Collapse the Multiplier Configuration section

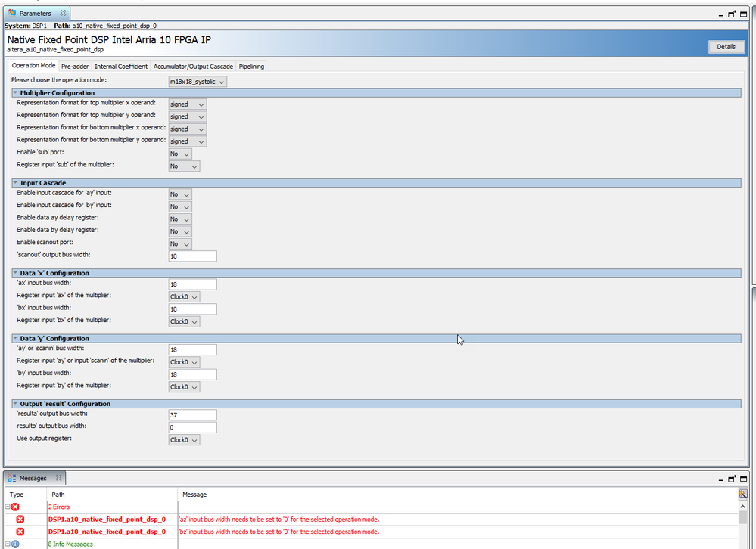pyautogui.click(x=15, y=92)
